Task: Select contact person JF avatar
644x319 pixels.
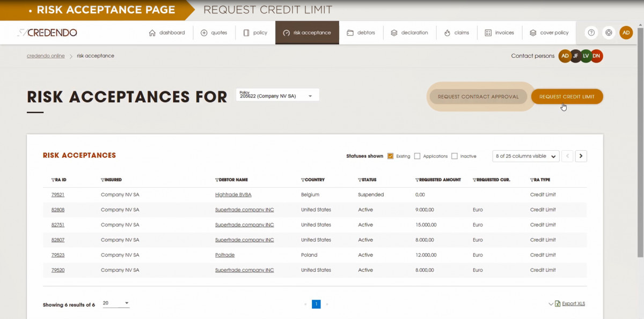Action: 575,56
